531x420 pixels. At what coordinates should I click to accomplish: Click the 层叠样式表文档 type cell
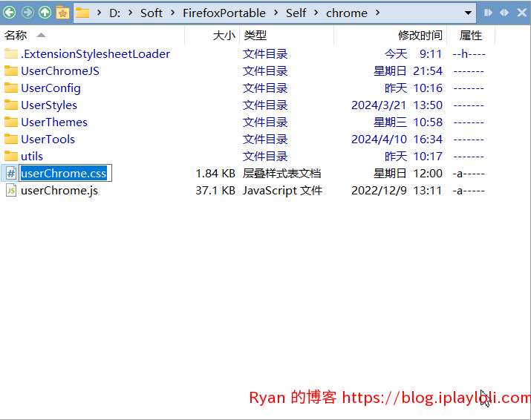(281, 174)
